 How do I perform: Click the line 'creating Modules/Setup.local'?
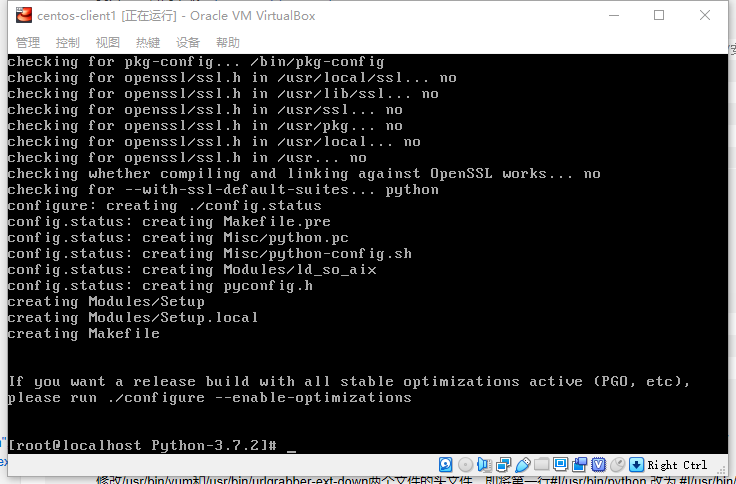coord(133,317)
